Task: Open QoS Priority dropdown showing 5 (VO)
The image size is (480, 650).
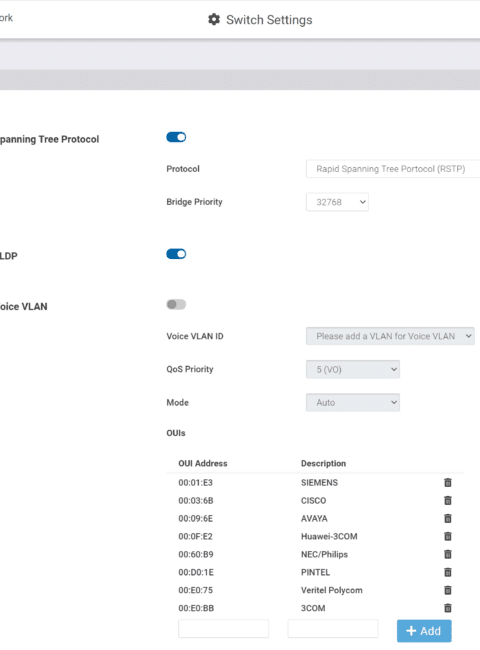Action: pyautogui.click(x=353, y=369)
